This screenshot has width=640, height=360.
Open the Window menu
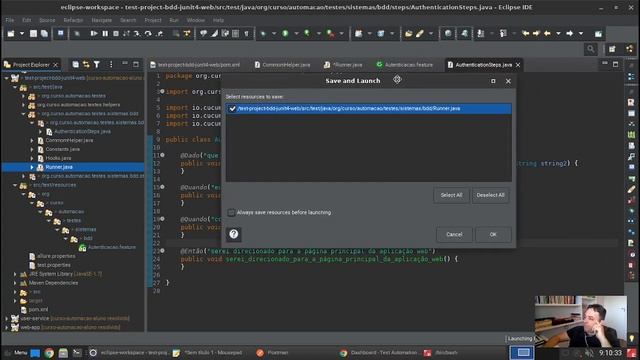[x=196, y=20]
